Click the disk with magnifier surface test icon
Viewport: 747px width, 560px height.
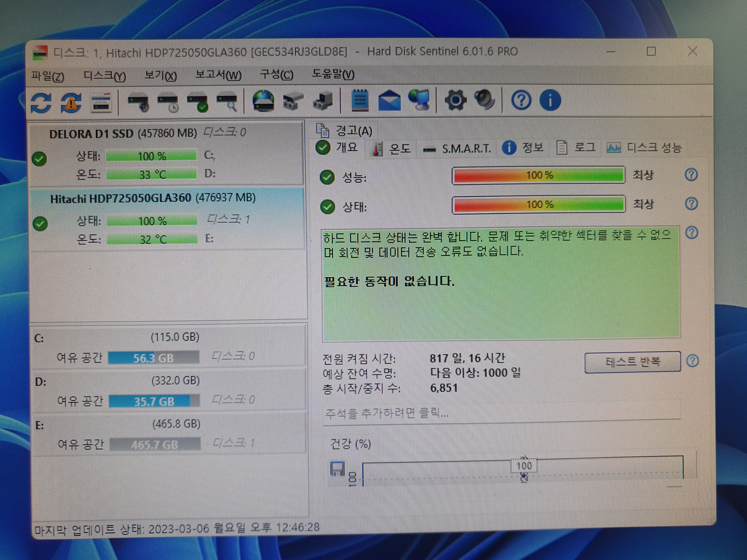pos(227,103)
